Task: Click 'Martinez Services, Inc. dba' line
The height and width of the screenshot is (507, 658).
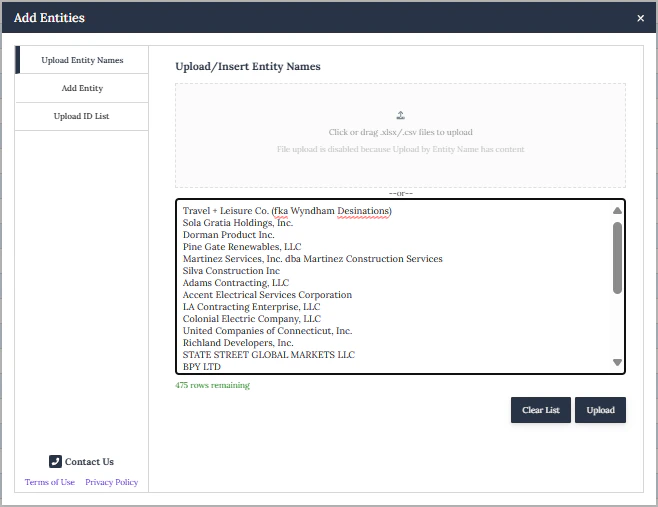Action: coord(313,259)
